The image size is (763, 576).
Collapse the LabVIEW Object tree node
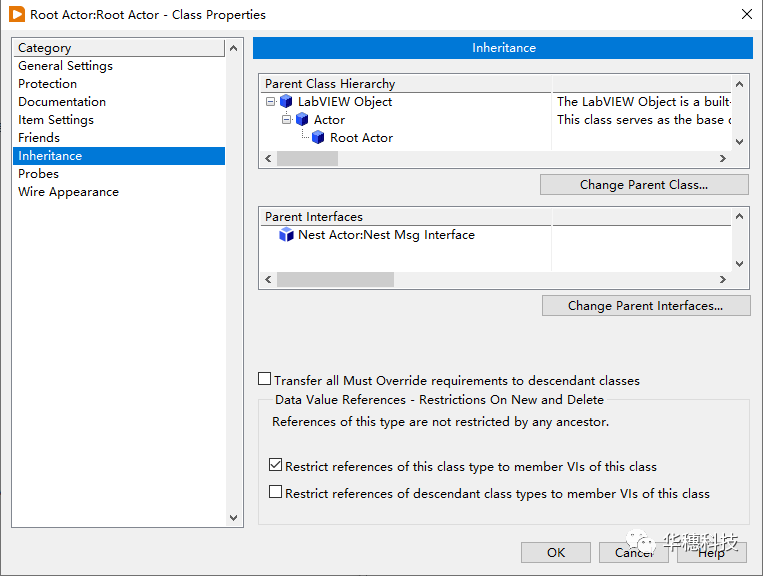pos(270,102)
